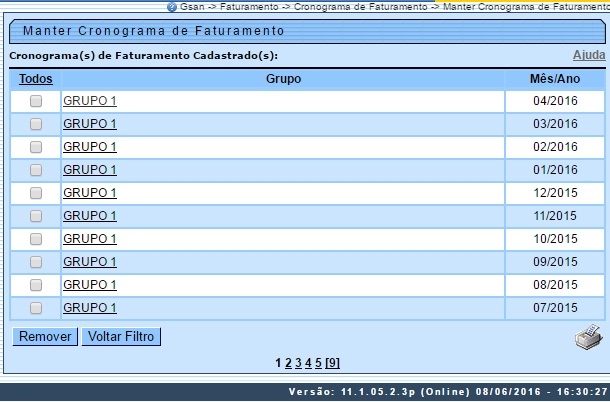This screenshot has width=610, height=402.
Task: Click the Mês/Ano column header
Action: [555, 79]
